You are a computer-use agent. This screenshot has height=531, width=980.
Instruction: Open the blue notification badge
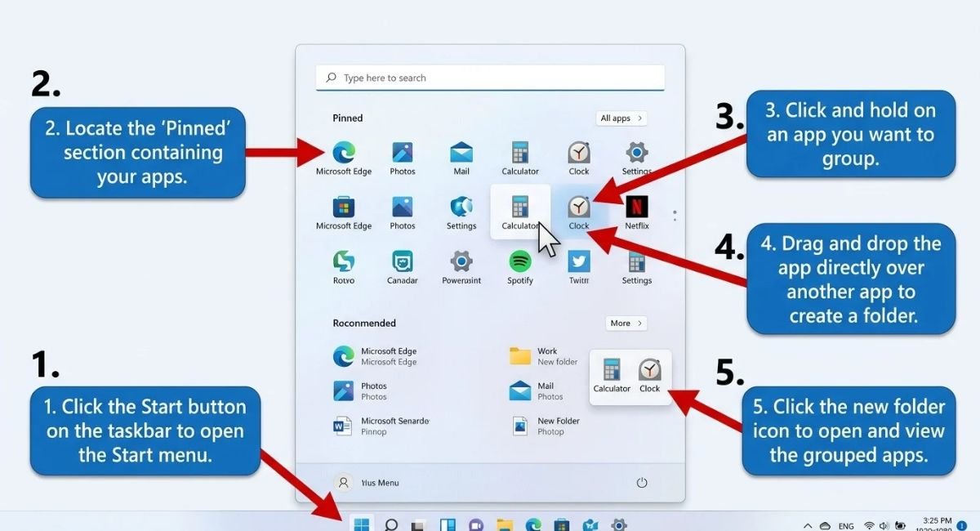click(962, 526)
